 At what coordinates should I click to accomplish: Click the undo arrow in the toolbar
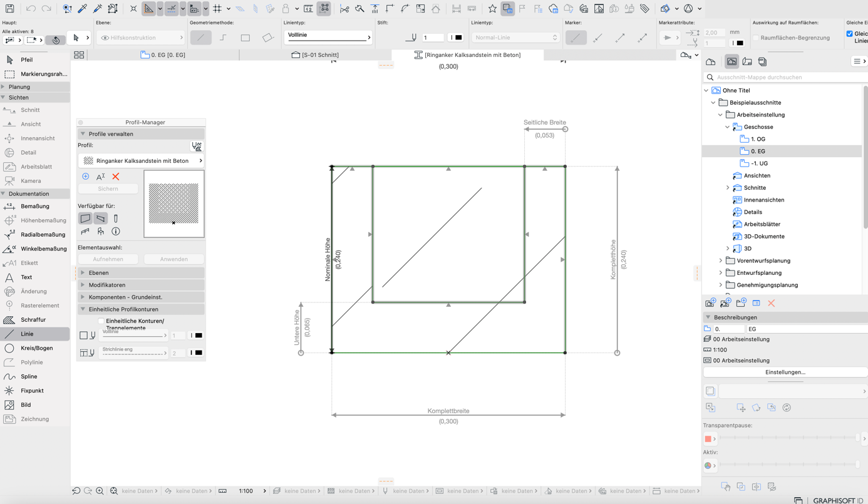pos(31,9)
